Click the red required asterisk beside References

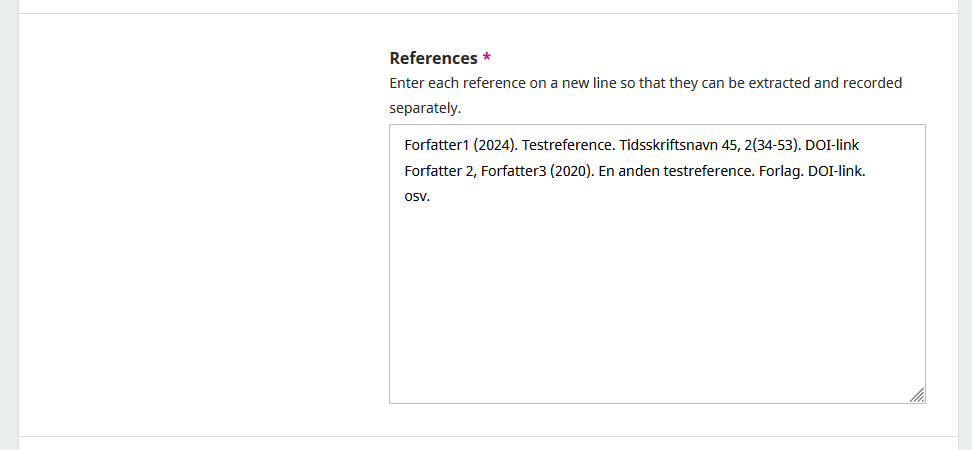[x=487, y=59]
